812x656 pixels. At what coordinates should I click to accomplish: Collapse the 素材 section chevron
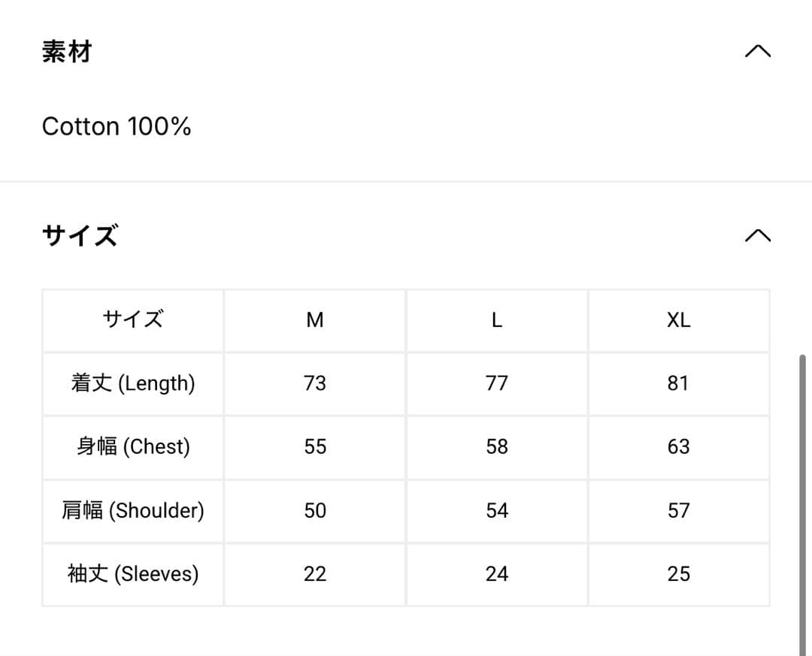[x=757, y=52]
